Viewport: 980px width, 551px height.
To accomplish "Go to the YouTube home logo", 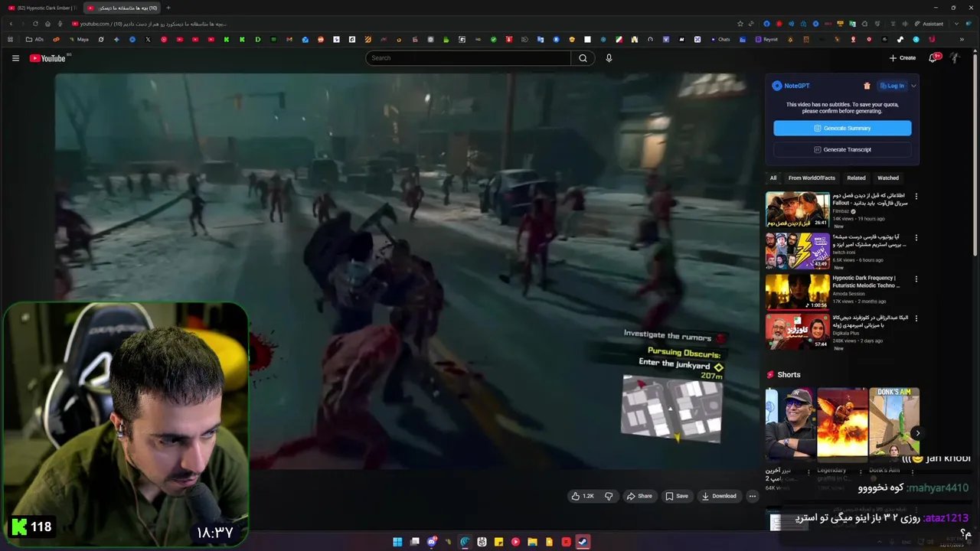I will click(x=48, y=58).
